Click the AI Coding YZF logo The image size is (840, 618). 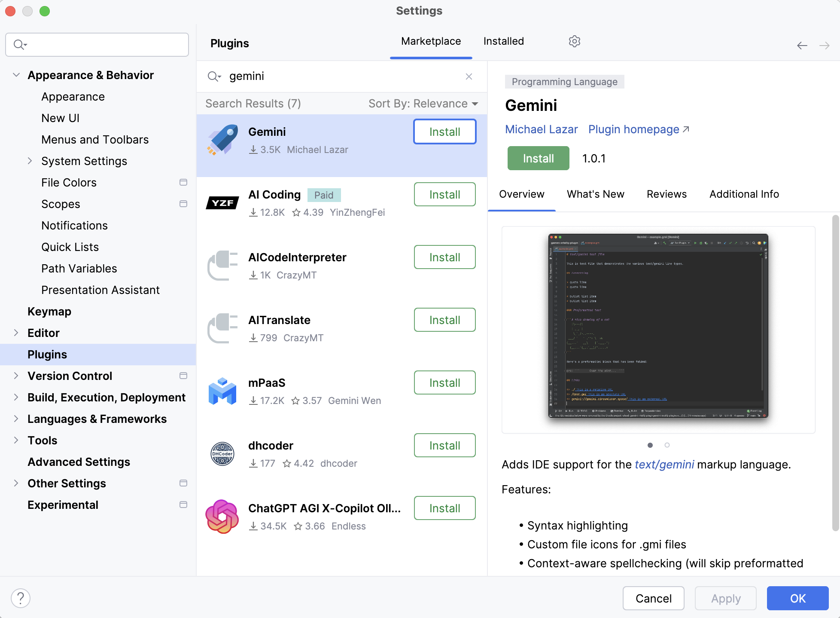click(222, 203)
